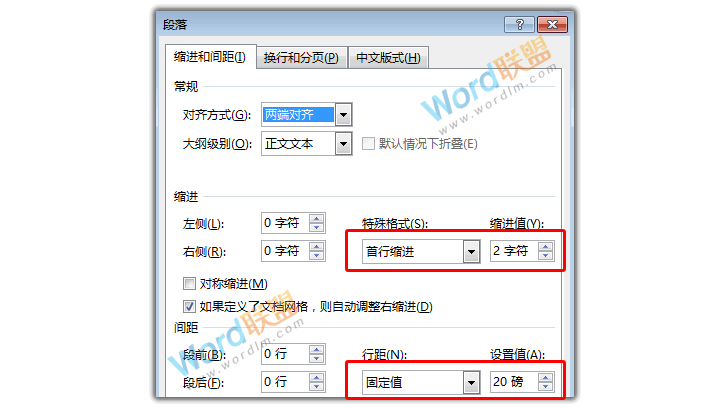The height and width of the screenshot is (410, 710).
Task: Open the 中文版式 tab
Action: (x=388, y=58)
